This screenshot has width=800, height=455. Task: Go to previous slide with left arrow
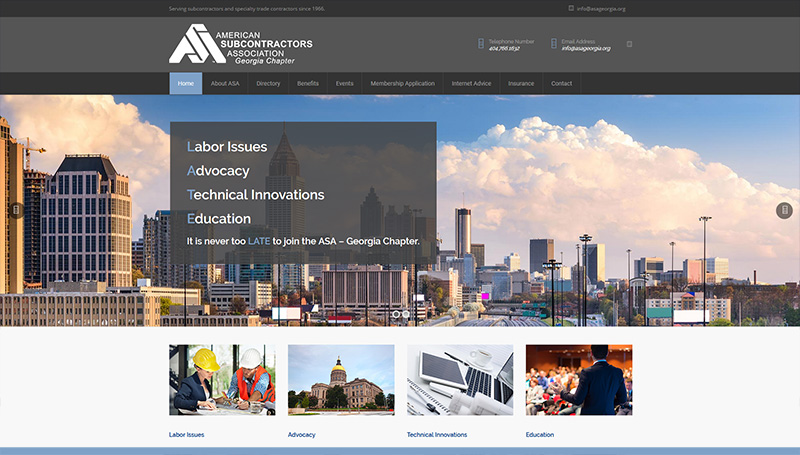click(16, 210)
